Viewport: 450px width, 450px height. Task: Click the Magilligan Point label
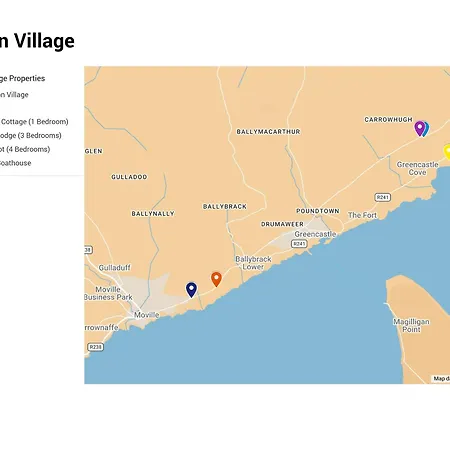coord(411,325)
